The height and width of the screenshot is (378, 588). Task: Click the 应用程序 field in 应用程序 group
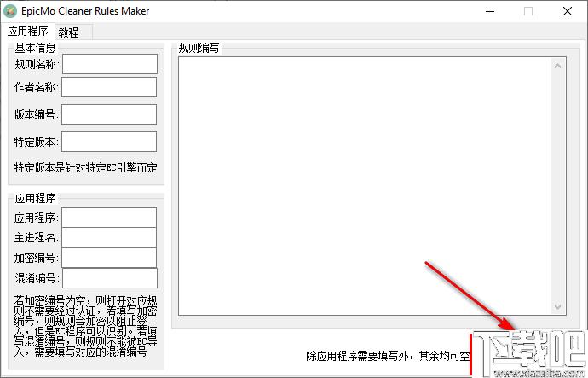109,218
